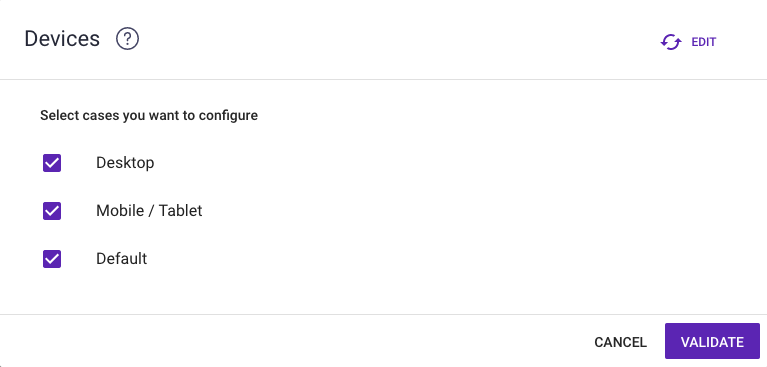Open the help icon next to Devices
Screen dimensions: 767x367
coord(127,39)
